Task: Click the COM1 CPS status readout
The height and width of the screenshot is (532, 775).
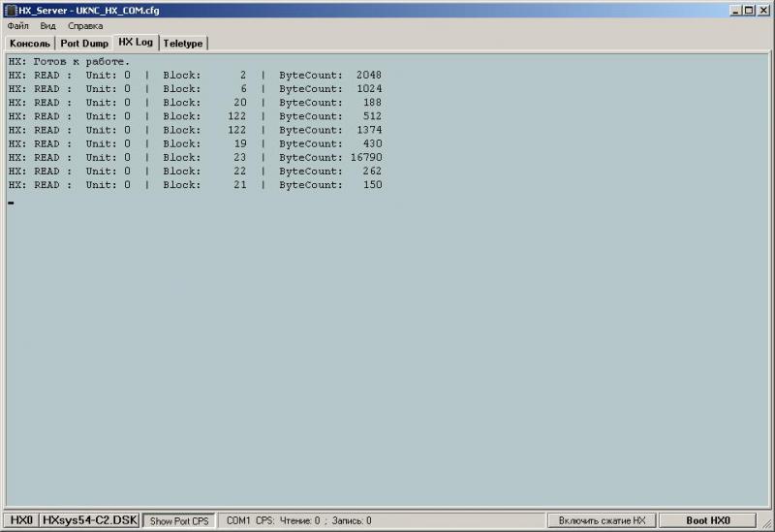Action: click(298, 521)
